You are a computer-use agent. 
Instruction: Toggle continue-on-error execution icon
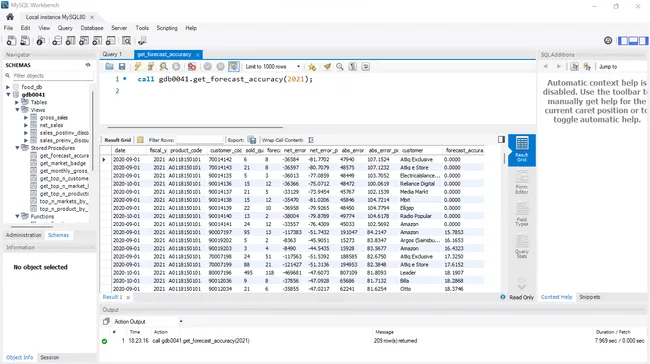[192, 66]
